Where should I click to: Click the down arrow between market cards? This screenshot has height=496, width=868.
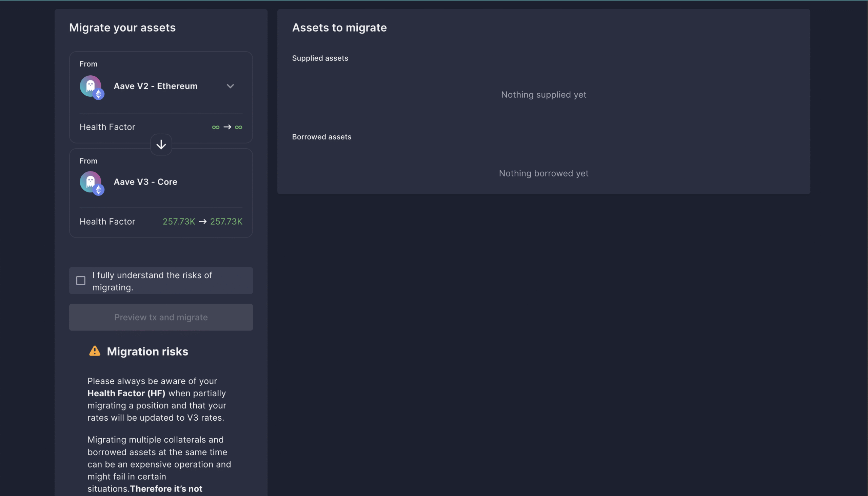click(x=161, y=145)
